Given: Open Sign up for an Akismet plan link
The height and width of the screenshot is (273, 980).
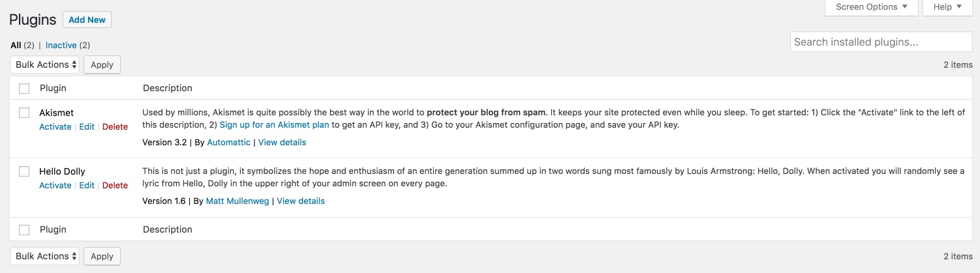Looking at the screenshot, I should pos(274,124).
